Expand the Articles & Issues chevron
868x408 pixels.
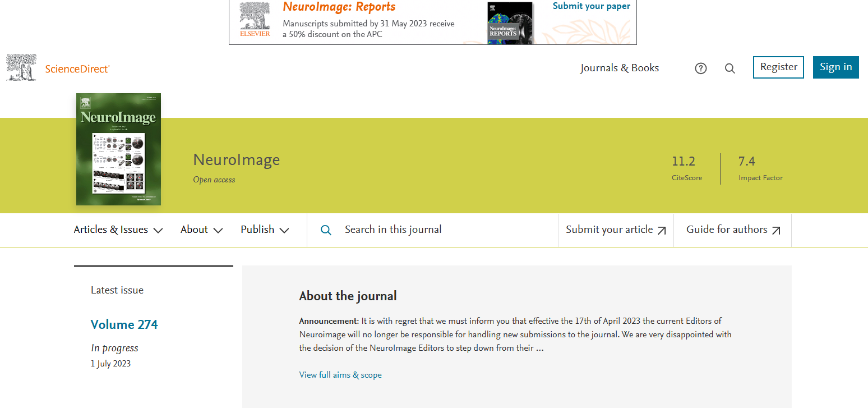158,230
